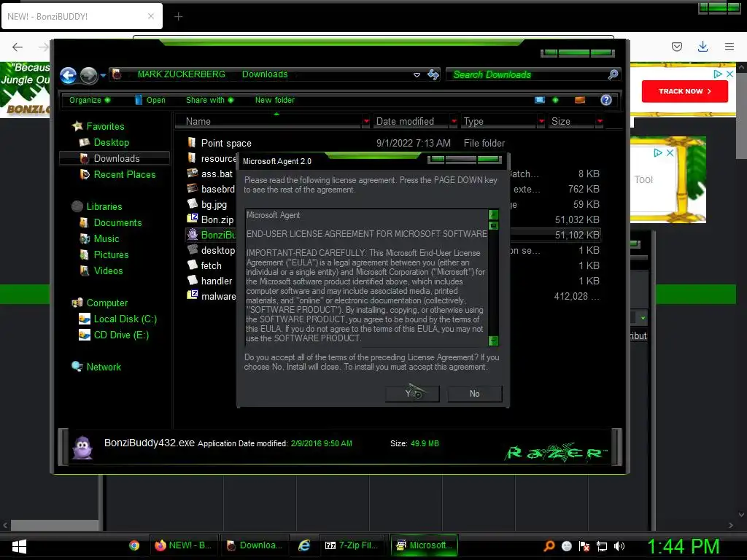
Task: Select Network in navigation pane
Action: (104, 367)
